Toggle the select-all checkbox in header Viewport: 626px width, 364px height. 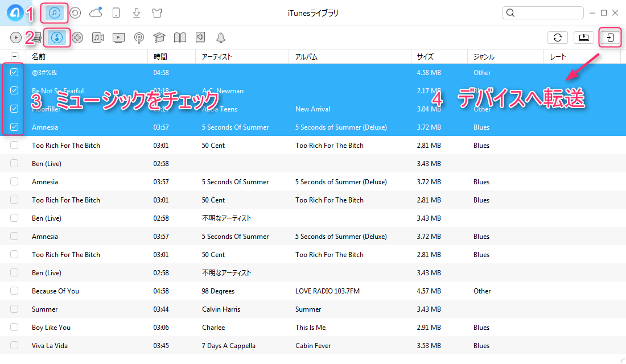(x=14, y=56)
